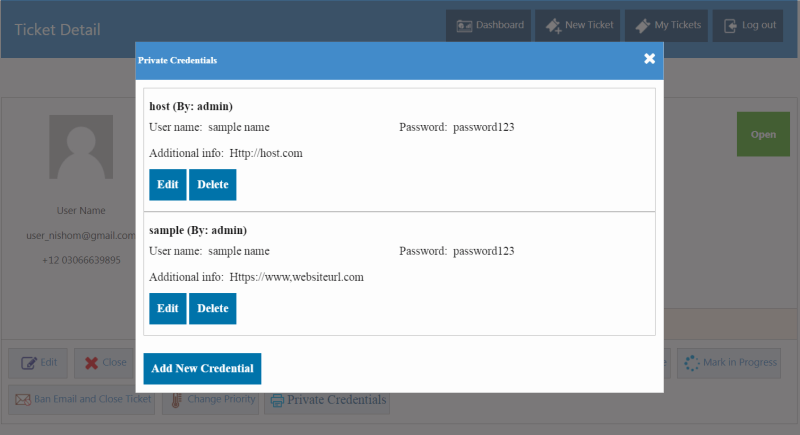Click the New Ticket icon
The image size is (800, 435).
pos(553,25)
